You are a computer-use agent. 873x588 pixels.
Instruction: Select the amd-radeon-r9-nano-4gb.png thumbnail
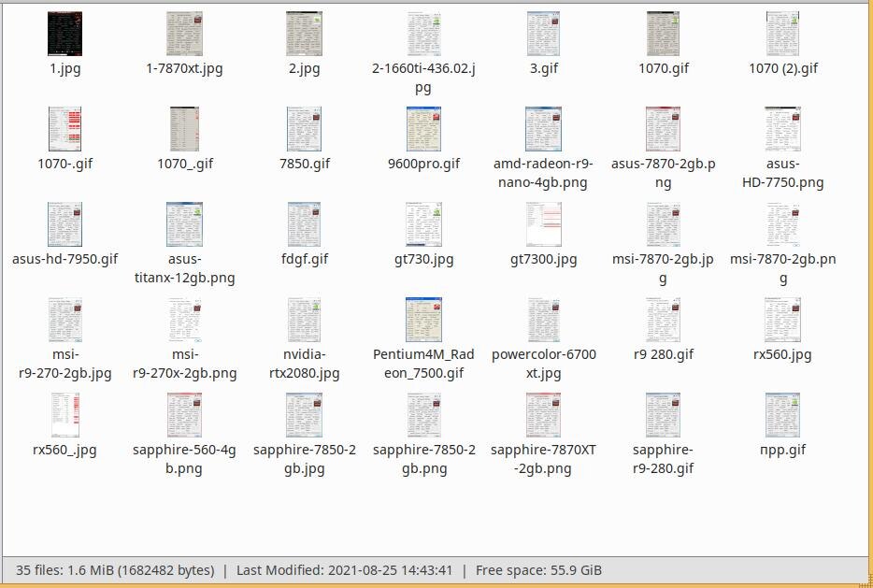click(x=543, y=129)
